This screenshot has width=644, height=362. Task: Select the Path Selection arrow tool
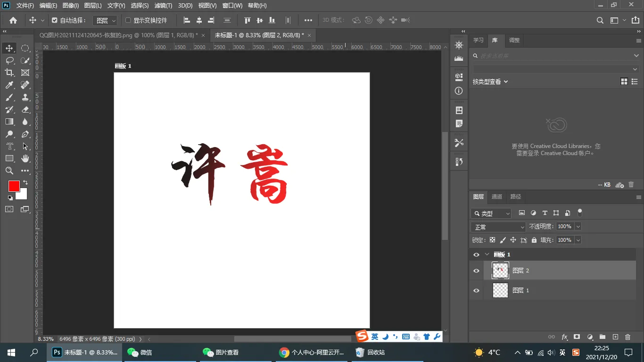25,146
